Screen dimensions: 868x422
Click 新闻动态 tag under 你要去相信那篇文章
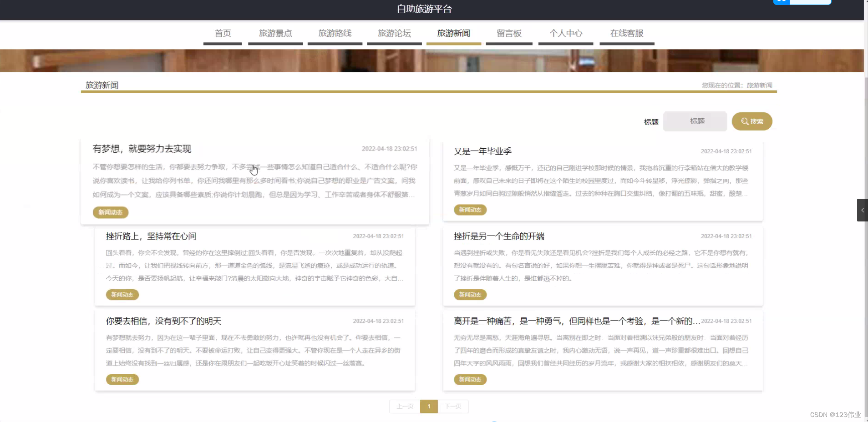click(x=122, y=379)
